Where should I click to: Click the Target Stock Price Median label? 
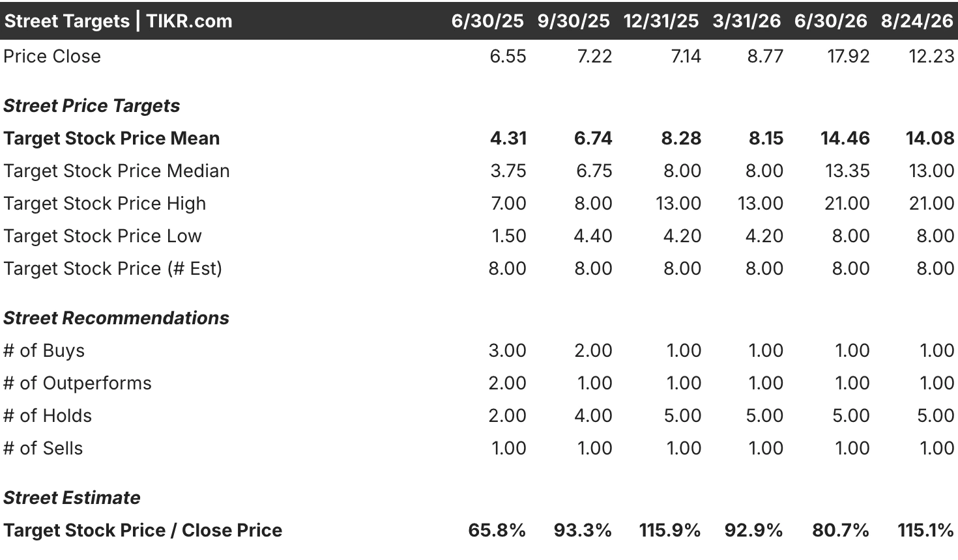pos(117,171)
